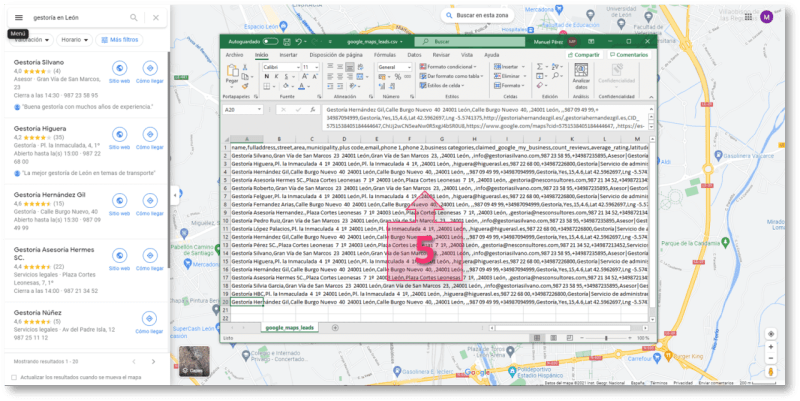Screen dimensions: 800x401
Task: Click Excel Save icon in title bar
Action: [x=287, y=41]
